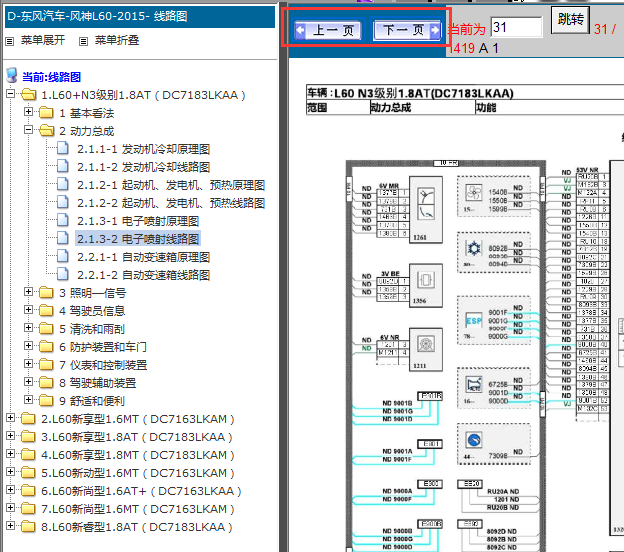
Task: Select 2.1.2-2 起动机、发电机、预热线路图 entry
Action: tap(171, 203)
